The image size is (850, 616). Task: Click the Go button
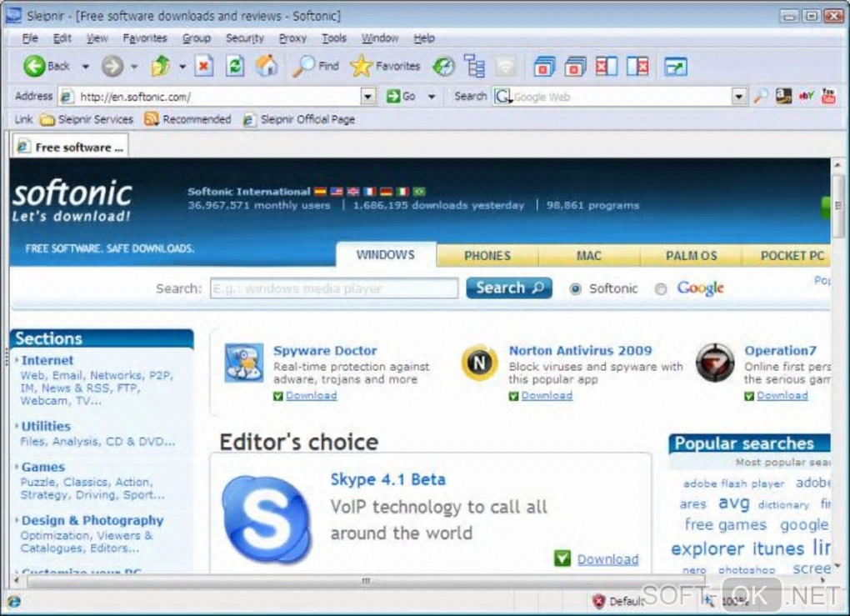(x=401, y=97)
